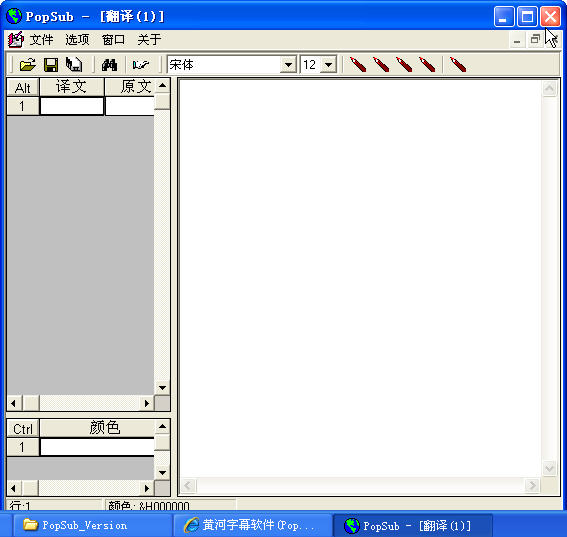Viewport: 567px width, 537px height.
Task: Click the handwriting tool icon beside binoculars
Action: (x=141, y=65)
